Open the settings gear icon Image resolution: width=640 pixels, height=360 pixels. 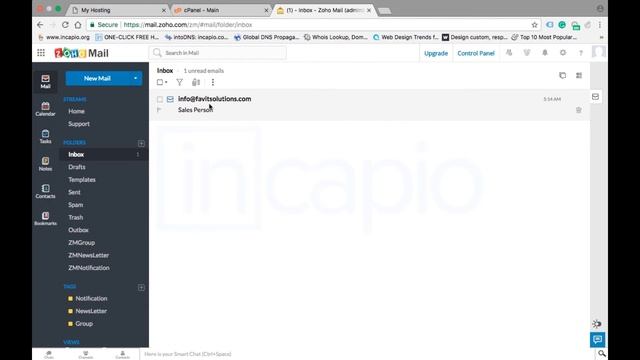pyautogui.click(x=563, y=53)
